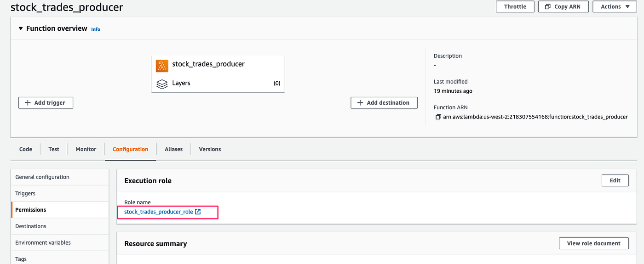Collapse the Function overview section

click(x=20, y=28)
